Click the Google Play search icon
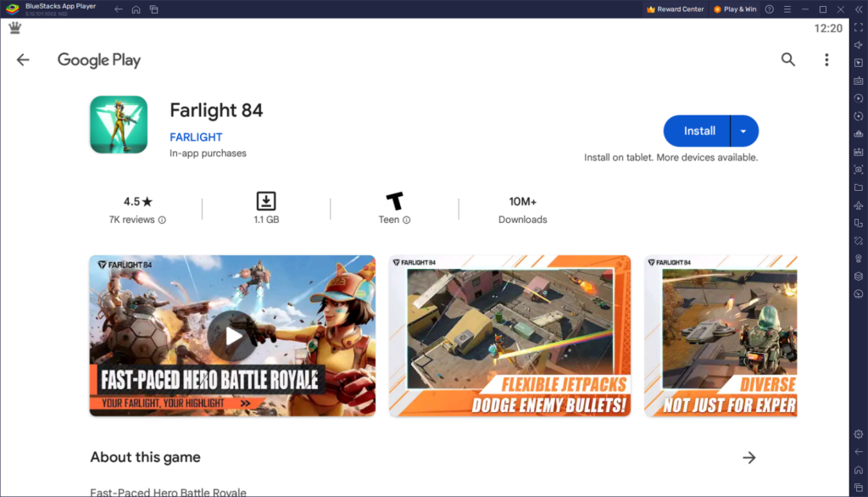Viewport: 868px width, 497px height. coord(787,59)
